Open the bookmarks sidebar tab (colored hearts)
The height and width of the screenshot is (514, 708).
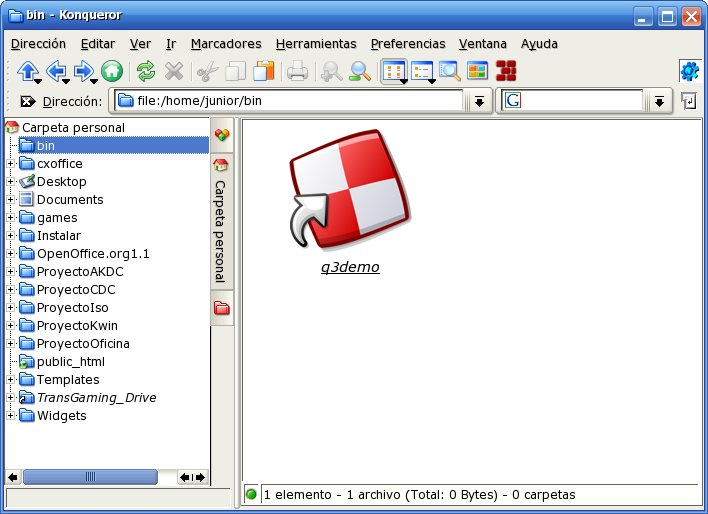[222, 135]
